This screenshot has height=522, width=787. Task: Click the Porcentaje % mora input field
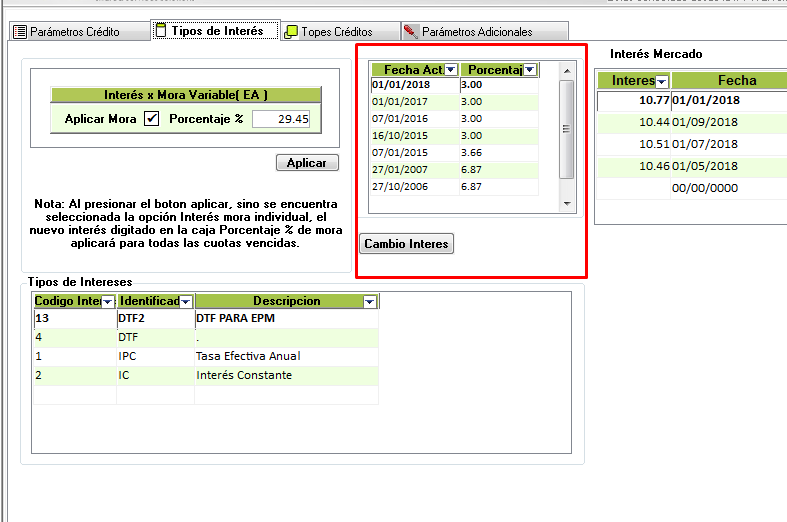pos(281,119)
